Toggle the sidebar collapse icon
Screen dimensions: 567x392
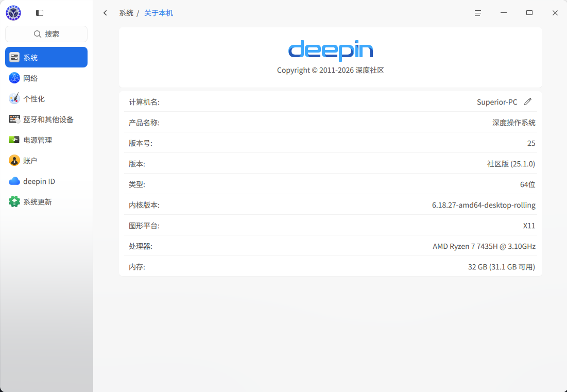point(40,13)
